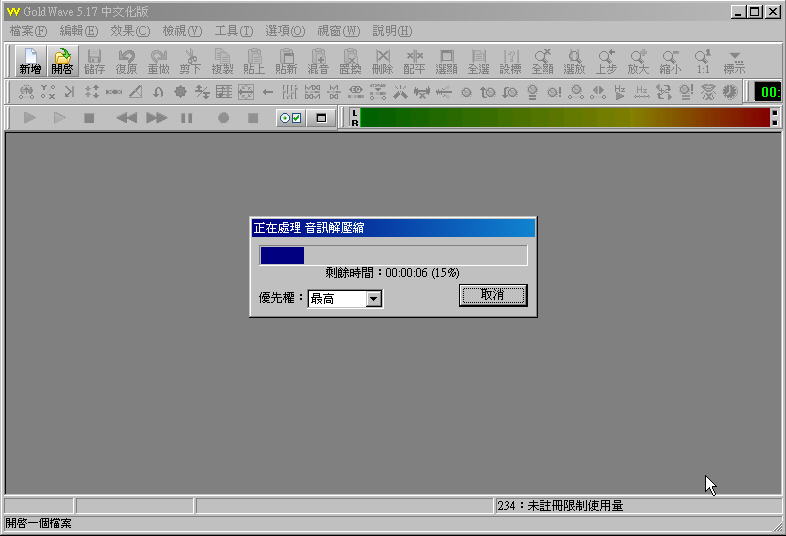Click the 新增 (New) toolbar icon

tap(30, 62)
